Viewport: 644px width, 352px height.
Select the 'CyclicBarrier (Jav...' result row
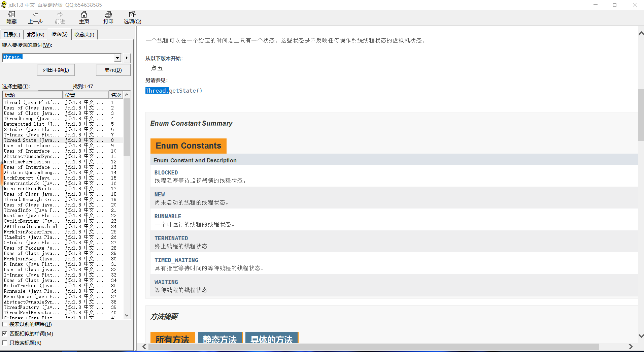coord(63,221)
